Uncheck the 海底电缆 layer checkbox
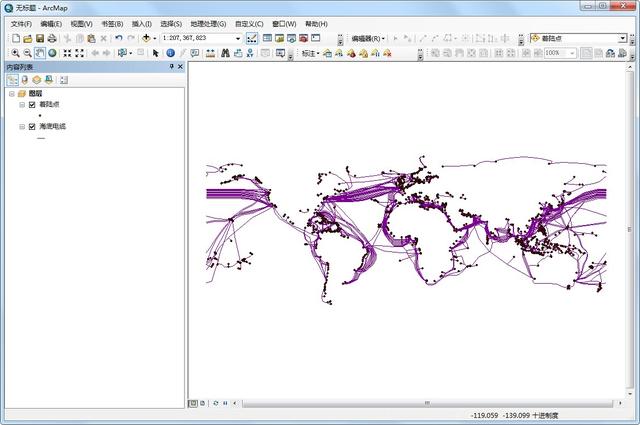The height and width of the screenshot is (425, 640). pos(32,127)
